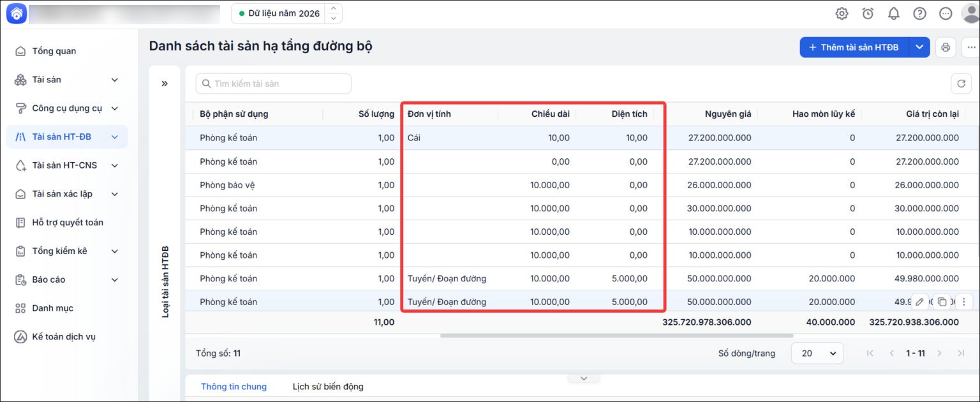
Task: Expand the Tổng kiểm kê chevron
Action: click(115, 251)
